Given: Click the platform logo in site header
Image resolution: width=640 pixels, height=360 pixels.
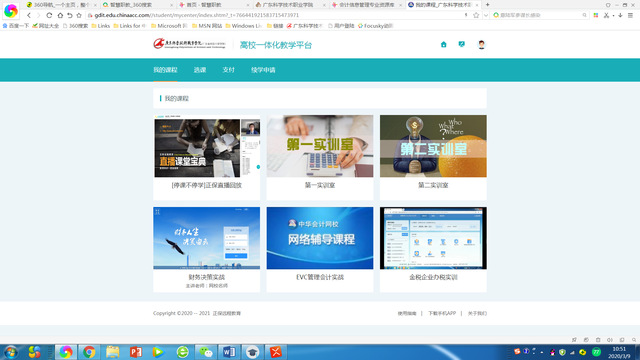Looking at the screenshot, I should click(189, 44).
